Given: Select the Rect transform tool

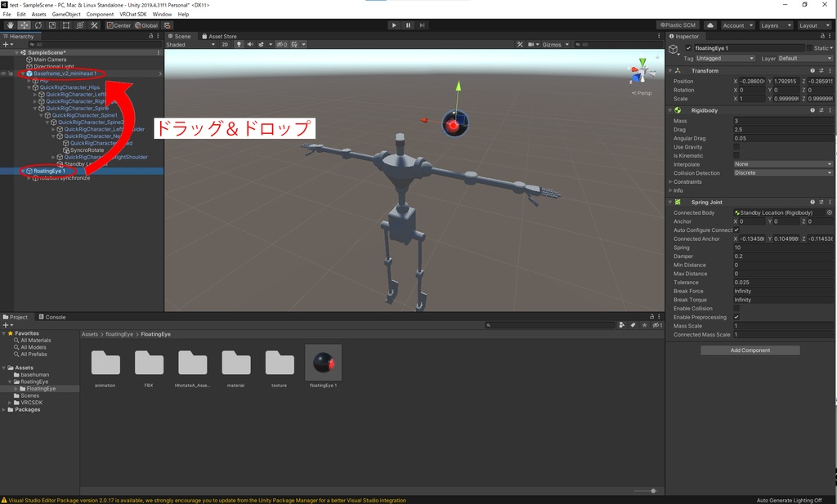Looking at the screenshot, I should coord(65,25).
